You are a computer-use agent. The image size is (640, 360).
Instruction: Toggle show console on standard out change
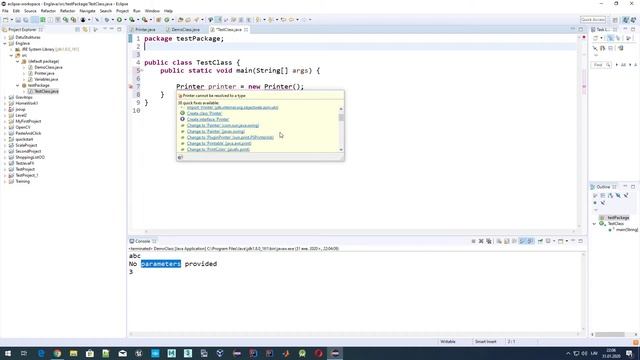pos(522,241)
